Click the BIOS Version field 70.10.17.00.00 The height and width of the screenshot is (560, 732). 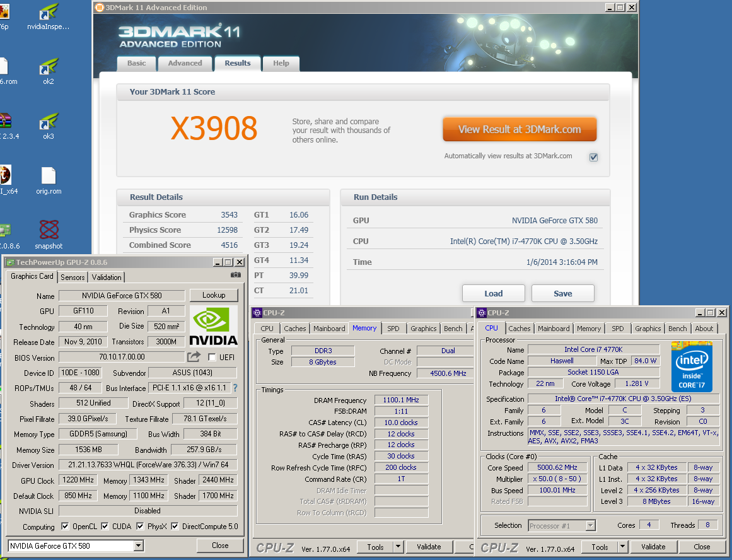click(122, 357)
